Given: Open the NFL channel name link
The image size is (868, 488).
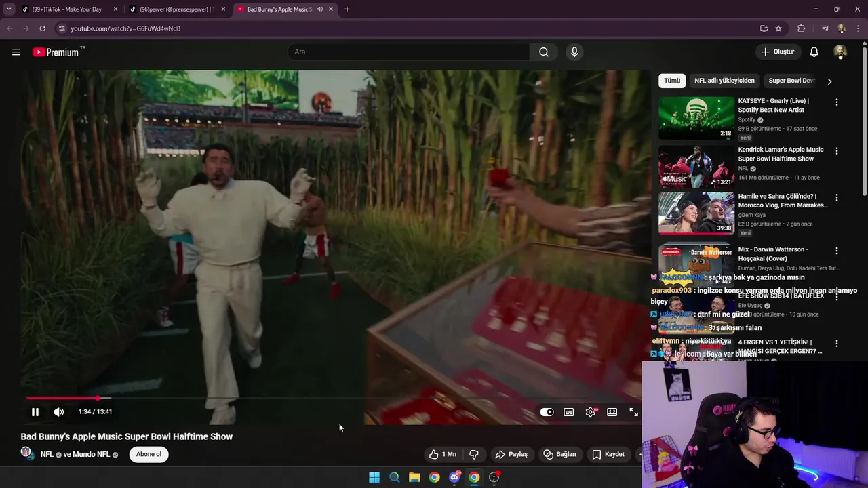Looking at the screenshot, I should (47, 455).
